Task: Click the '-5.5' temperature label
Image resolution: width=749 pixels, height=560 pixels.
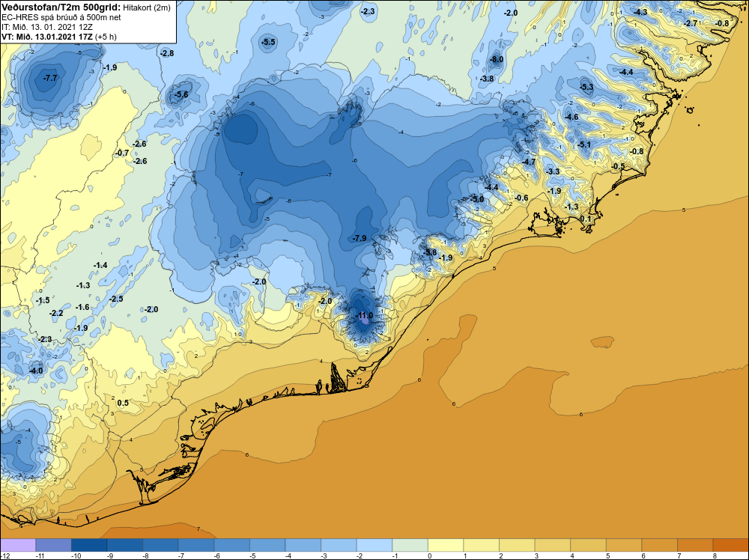Action: [268, 42]
